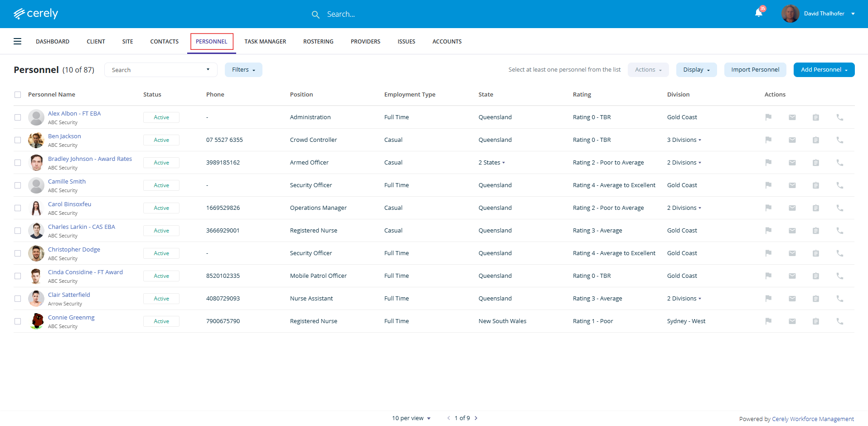Select the checkbox for Charles Larkin
The height and width of the screenshot is (426, 868).
[18, 231]
